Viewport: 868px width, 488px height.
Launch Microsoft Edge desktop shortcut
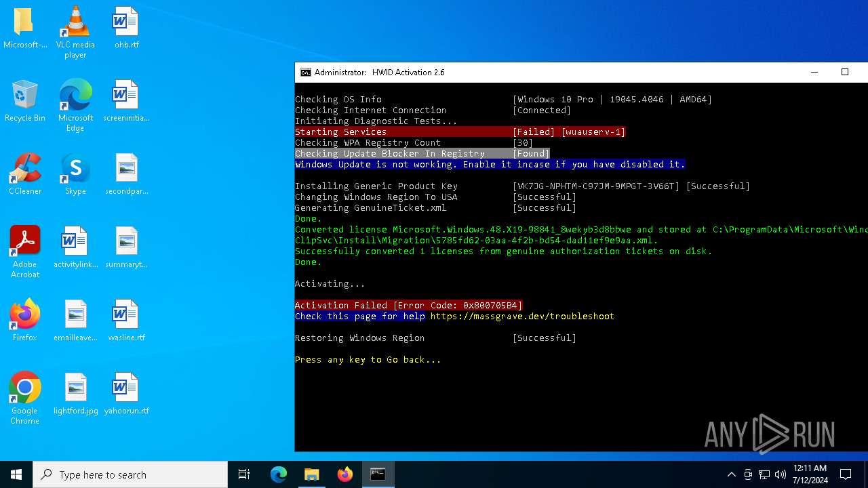pos(75,106)
